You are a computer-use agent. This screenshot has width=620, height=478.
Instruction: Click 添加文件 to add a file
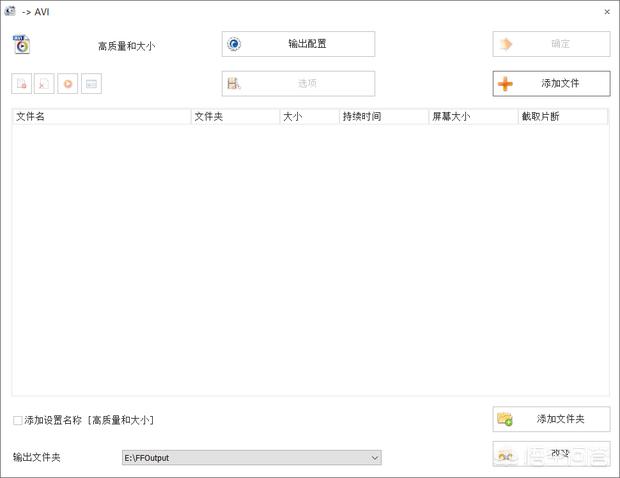[x=551, y=84]
